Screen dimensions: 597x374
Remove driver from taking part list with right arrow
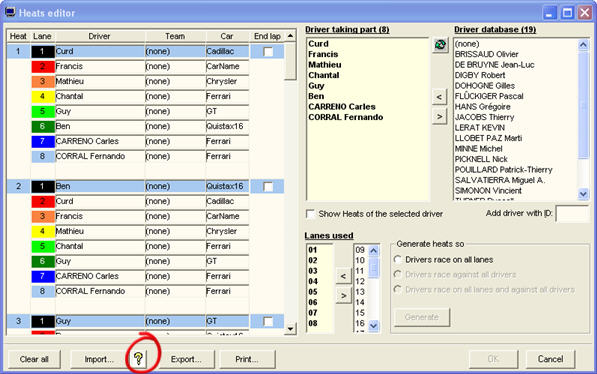point(439,116)
